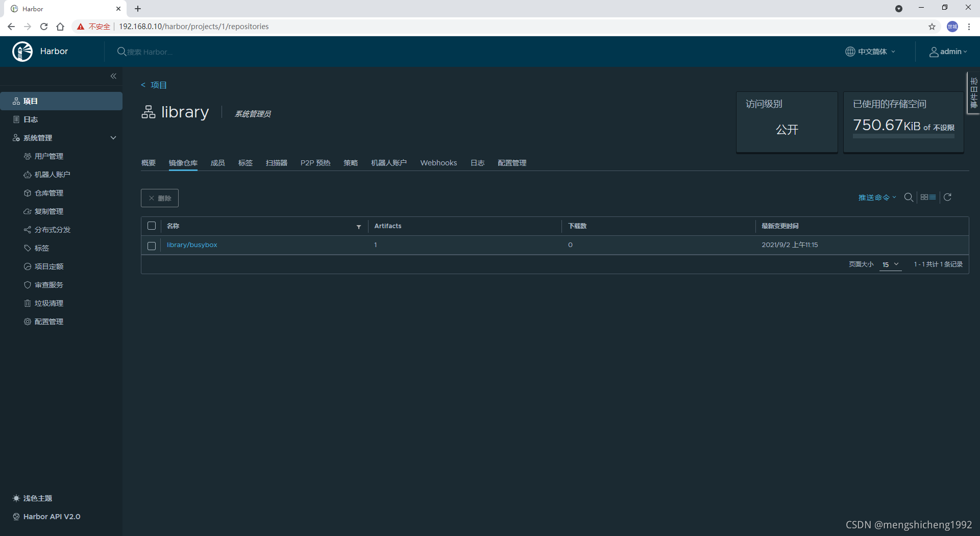Viewport: 980px width, 536px height.
Task: Switch to the 标签 tab
Action: tap(246, 163)
